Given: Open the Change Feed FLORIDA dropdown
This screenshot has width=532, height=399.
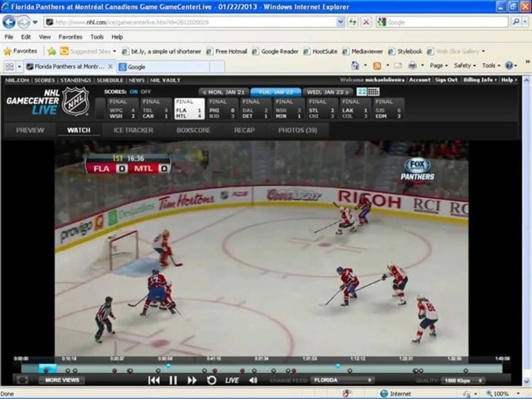Looking at the screenshot, I should coord(343,380).
